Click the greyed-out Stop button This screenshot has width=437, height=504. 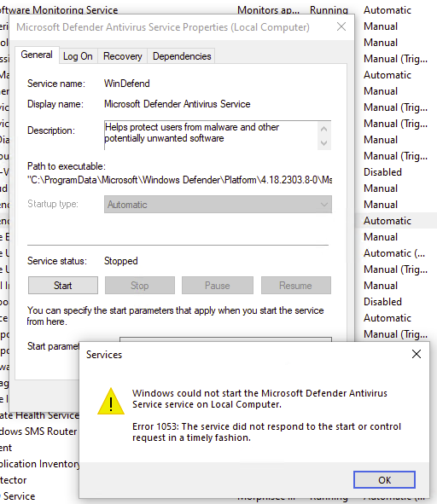click(x=140, y=286)
